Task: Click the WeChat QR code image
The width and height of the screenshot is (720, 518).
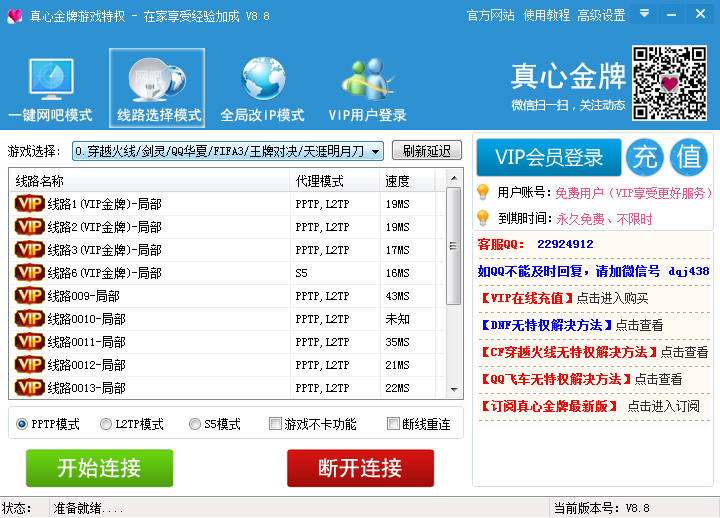Action: 669,83
